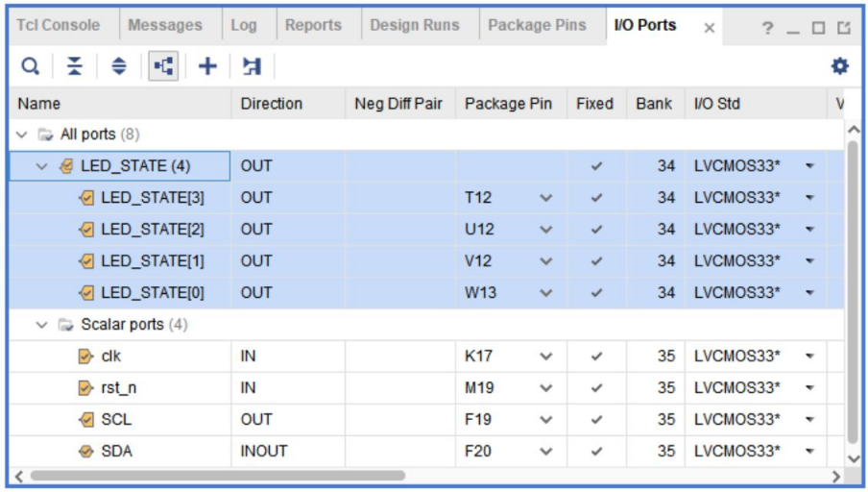The height and width of the screenshot is (492, 868).
Task: Collapse the Scalar ports group
Action: point(41,325)
